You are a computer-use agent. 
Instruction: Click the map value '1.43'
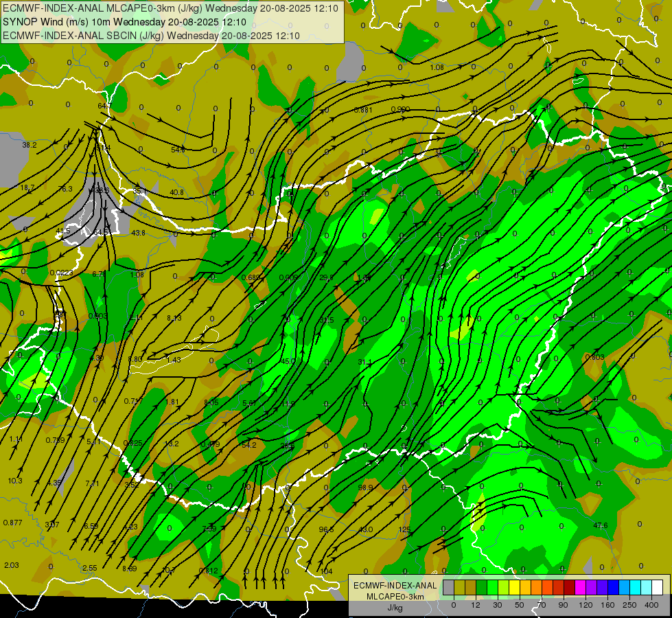(x=174, y=360)
